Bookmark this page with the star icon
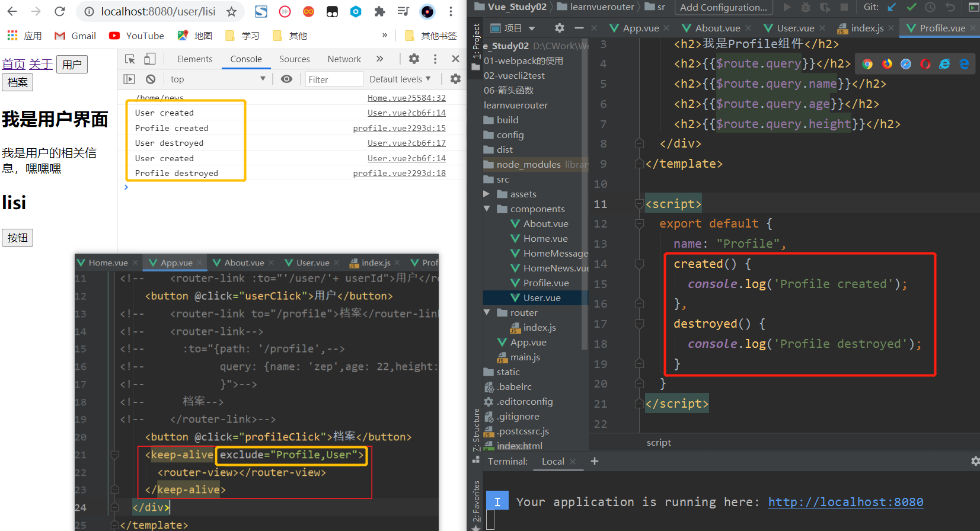The height and width of the screenshot is (531, 980). tap(232, 11)
